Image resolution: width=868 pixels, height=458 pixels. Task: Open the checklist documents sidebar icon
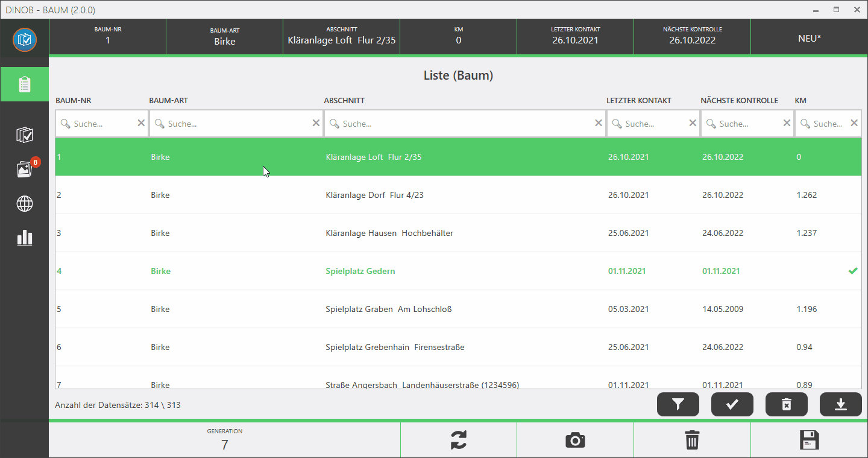24,135
